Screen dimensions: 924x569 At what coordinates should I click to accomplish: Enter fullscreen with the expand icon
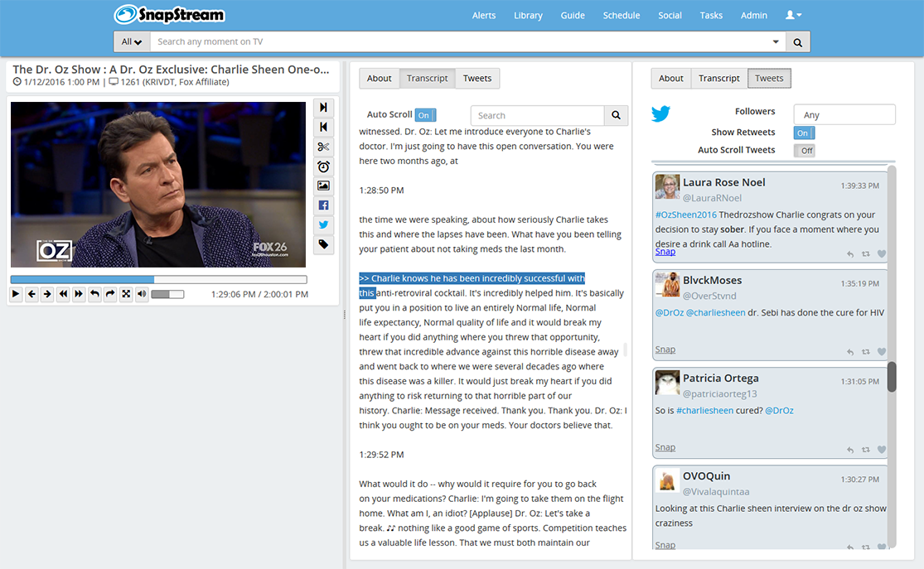(x=126, y=294)
